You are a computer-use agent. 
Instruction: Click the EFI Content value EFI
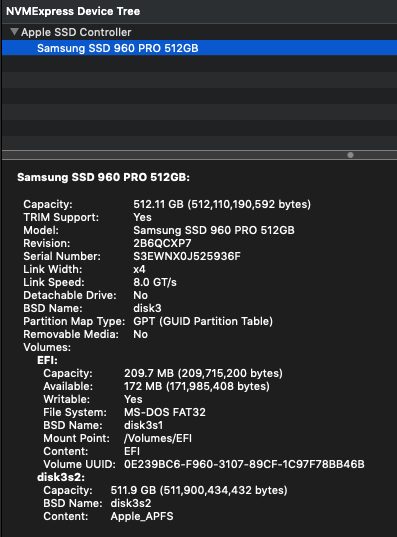tap(132, 451)
